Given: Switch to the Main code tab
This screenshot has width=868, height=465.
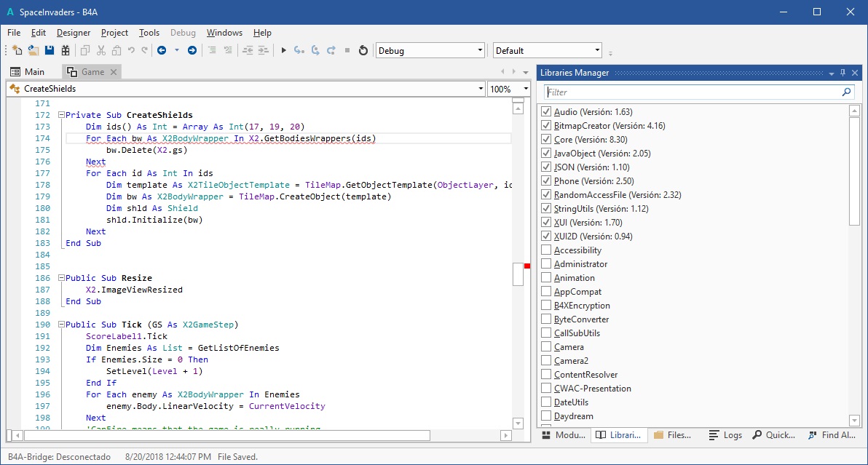Looking at the screenshot, I should pos(28,72).
